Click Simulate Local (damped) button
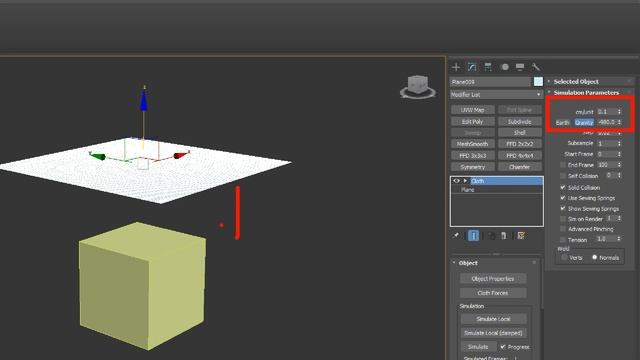The width and height of the screenshot is (640, 360). pos(493,333)
